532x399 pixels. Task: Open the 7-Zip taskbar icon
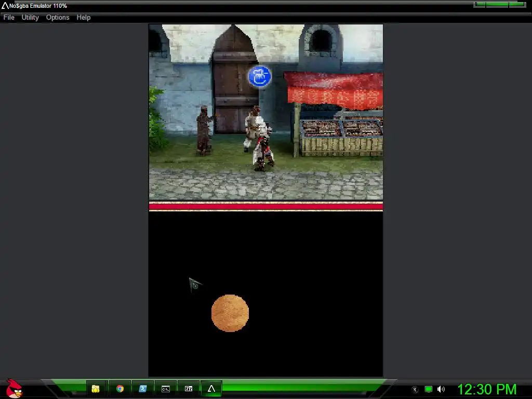[188, 389]
